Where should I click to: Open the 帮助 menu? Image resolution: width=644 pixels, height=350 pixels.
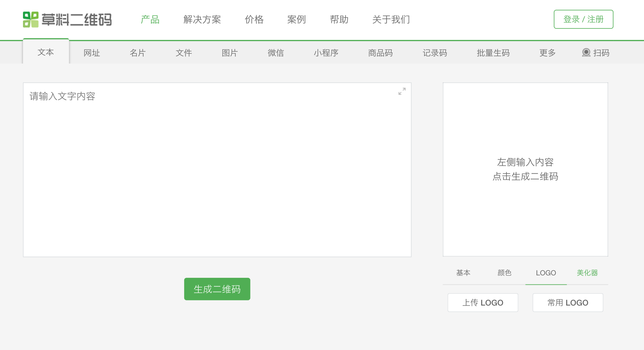click(x=339, y=19)
